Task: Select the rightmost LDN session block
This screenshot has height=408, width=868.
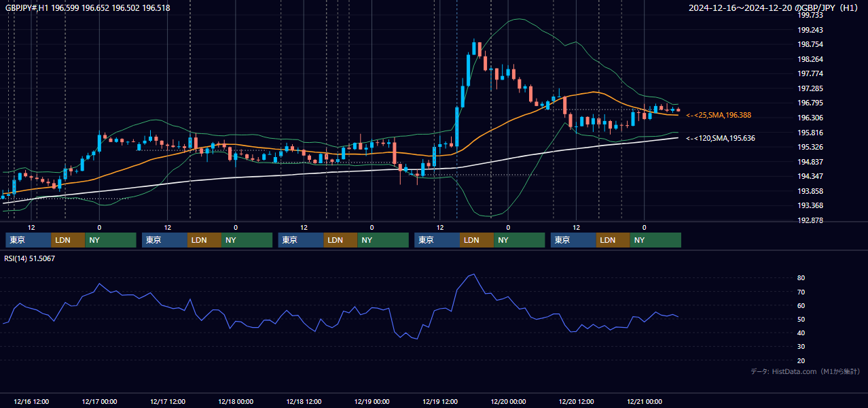Action: [x=613, y=240]
